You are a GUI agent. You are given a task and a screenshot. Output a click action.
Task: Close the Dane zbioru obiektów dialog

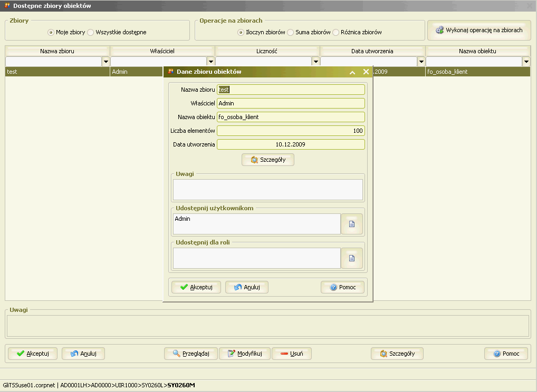tap(366, 72)
